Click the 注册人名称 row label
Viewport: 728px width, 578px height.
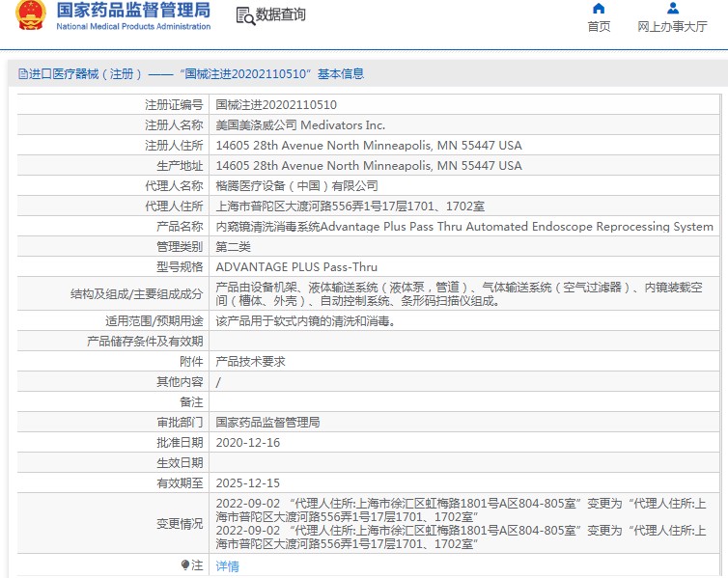[x=174, y=125]
